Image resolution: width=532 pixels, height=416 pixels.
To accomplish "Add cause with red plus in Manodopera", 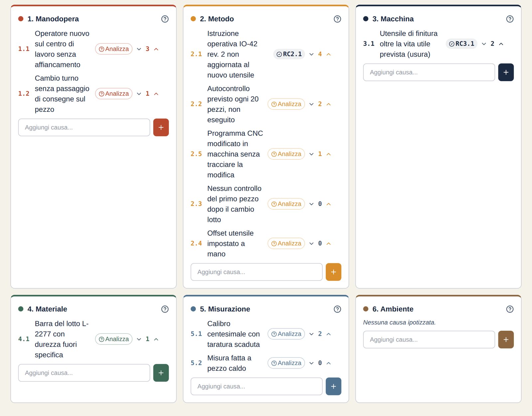I will click(x=161, y=127).
